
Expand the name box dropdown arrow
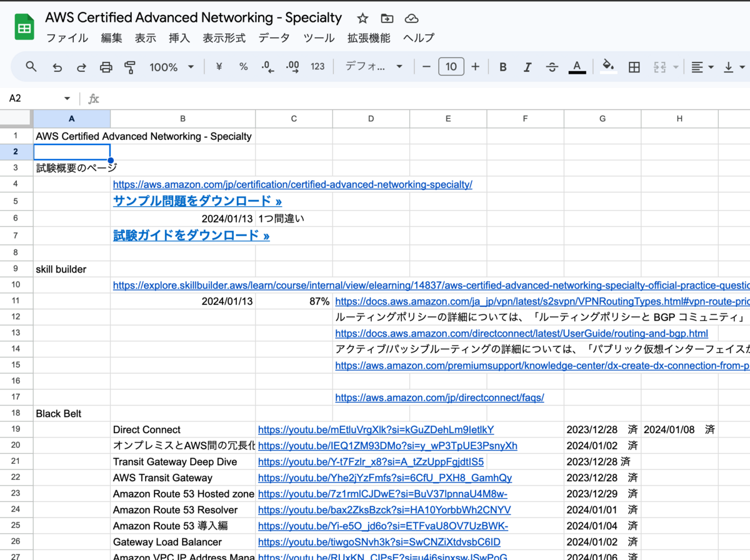(x=67, y=99)
